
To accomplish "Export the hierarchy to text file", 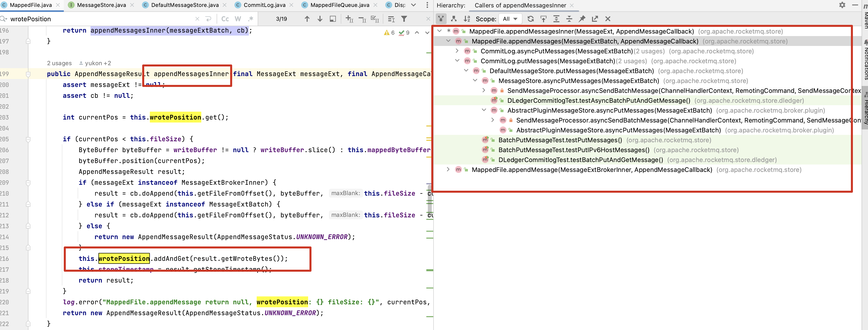I will 595,19.
